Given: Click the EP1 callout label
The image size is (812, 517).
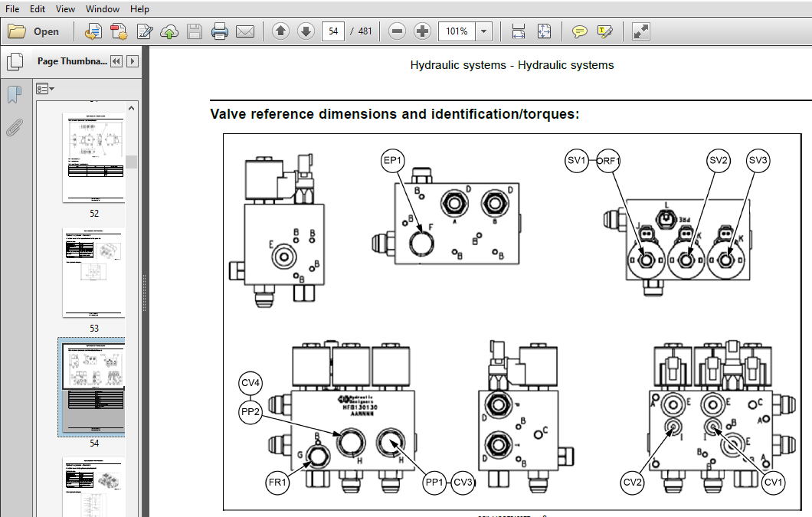Looking at the screenshot, I should click(x=392, y=161).
